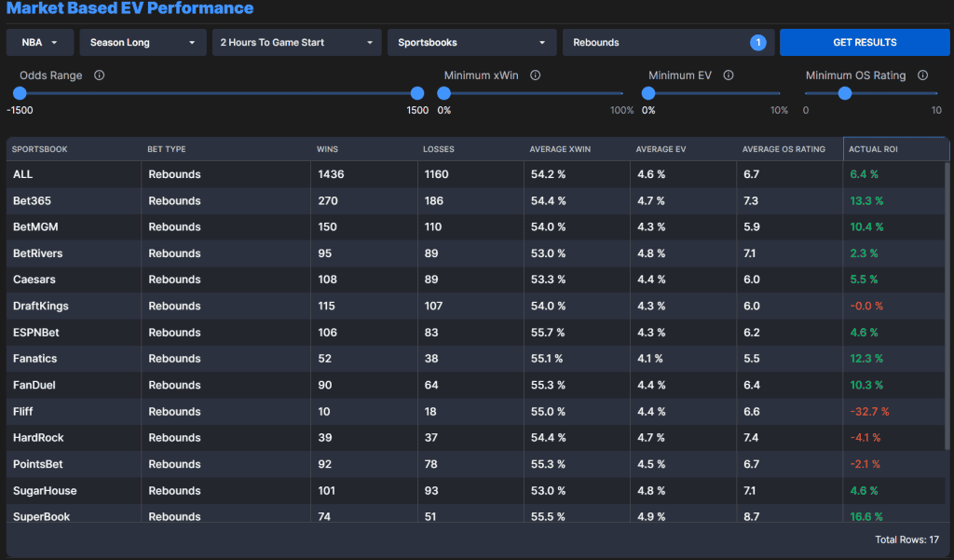Viewport: 954px width, 560px height.
Task: Click the Odds Range info icon
Action: (99, 75)
